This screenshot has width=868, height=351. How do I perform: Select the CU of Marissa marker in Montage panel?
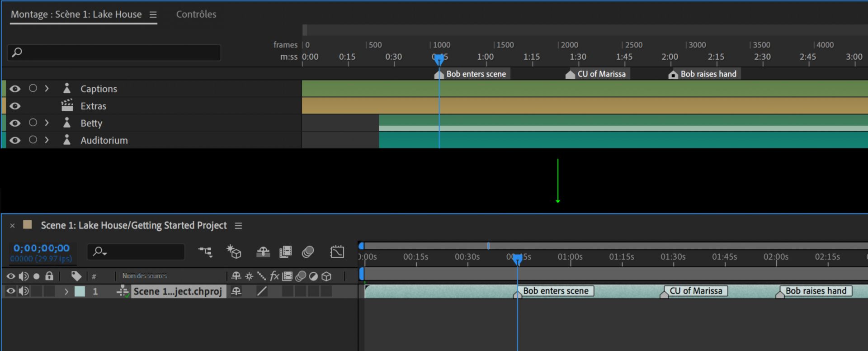click(597, 74)
